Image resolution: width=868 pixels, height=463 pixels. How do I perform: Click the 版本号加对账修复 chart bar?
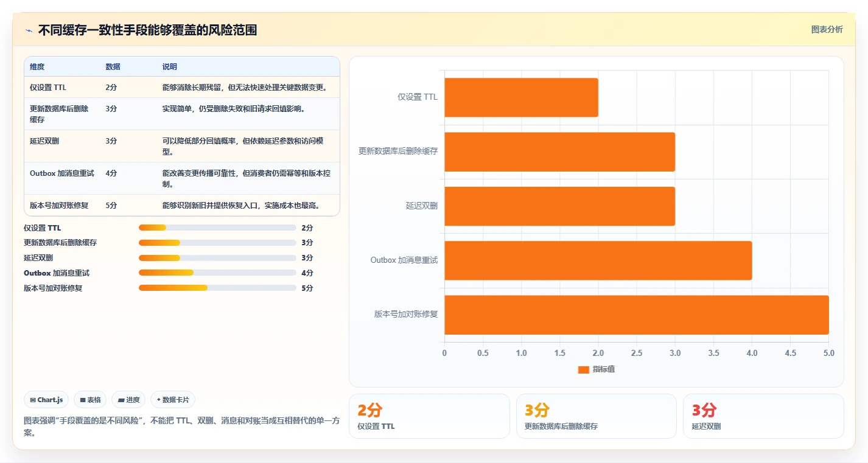tap(637, 315)
